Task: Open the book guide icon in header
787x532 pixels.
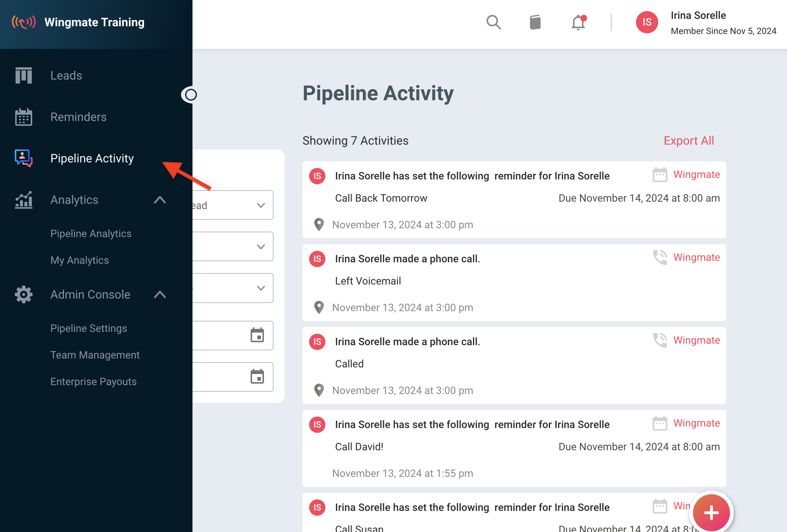Action: [535, 22]
